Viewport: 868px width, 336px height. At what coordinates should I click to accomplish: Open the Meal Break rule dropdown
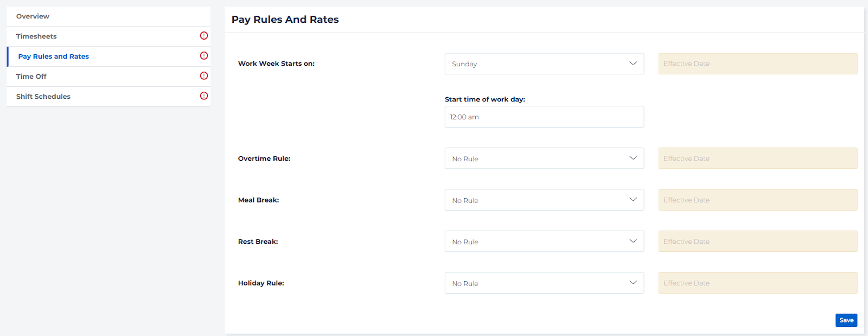[544, 200]
